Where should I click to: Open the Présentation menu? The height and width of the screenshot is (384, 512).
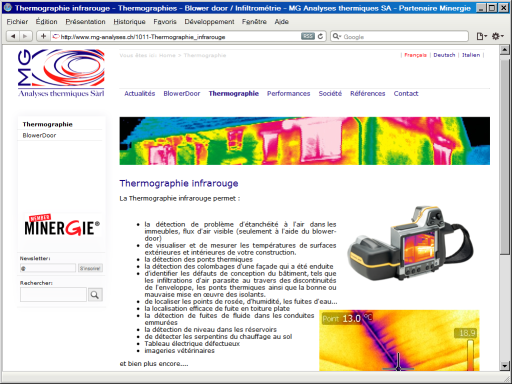(x=85, y=22)
